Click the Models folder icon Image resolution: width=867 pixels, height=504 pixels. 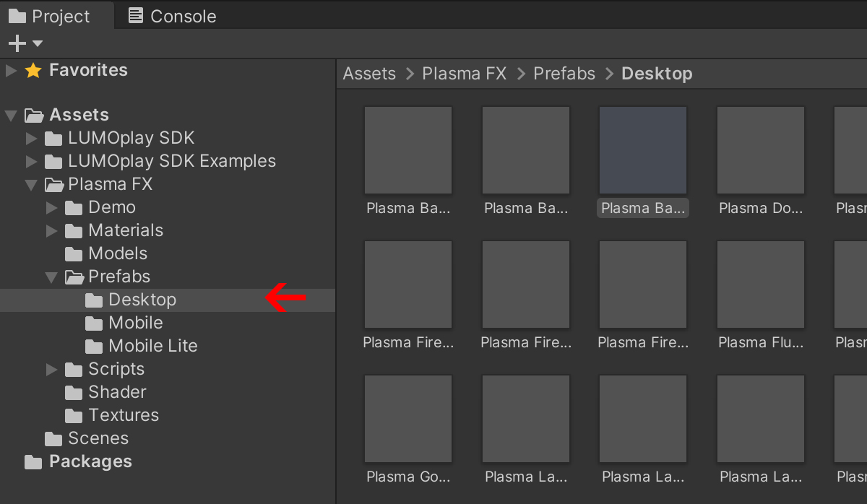click(74, 253)
